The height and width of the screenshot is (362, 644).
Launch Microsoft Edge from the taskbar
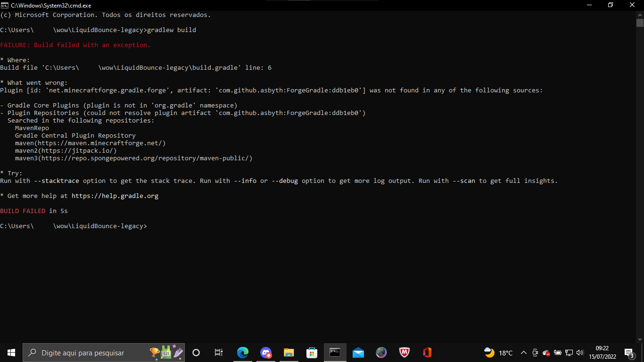pos(242,353)
